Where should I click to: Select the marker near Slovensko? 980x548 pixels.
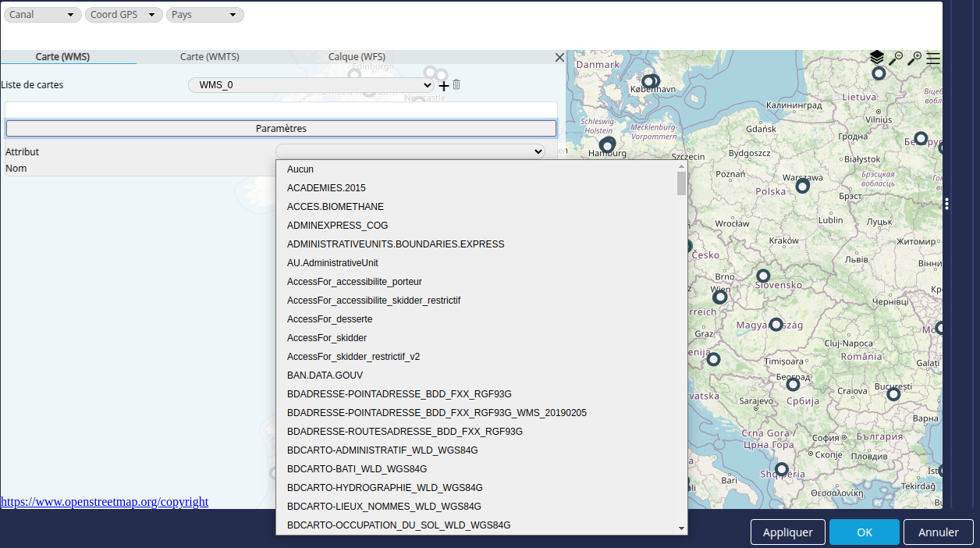(763, 276)
